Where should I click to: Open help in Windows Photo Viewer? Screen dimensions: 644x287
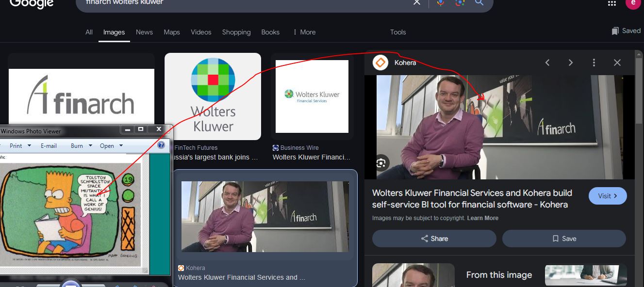tap(162, 145)
